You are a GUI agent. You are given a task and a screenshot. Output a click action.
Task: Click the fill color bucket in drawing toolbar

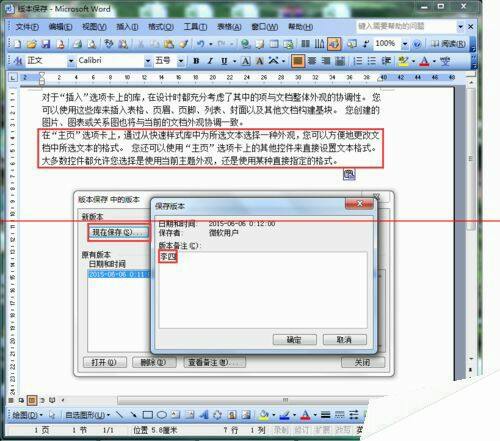[x=264, y=415]
